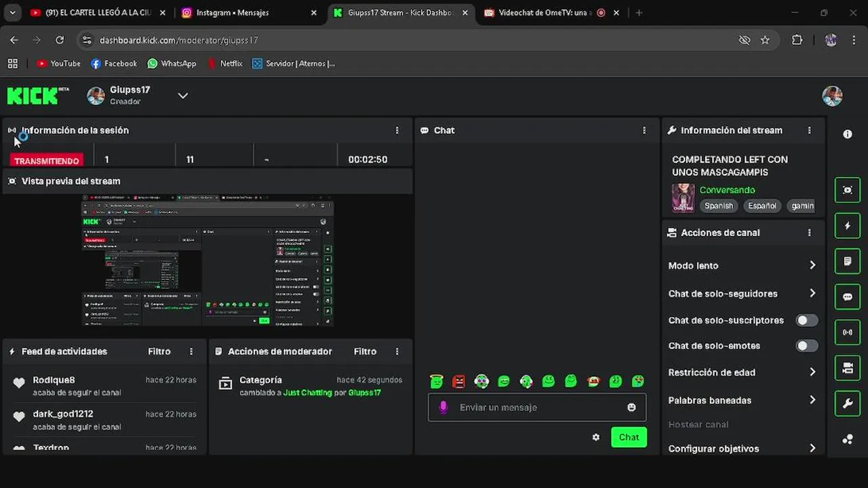The width and height of the screenshot is (868, 488).
Task: Expand Palabras baneadas settings
Action: [743, 400]
